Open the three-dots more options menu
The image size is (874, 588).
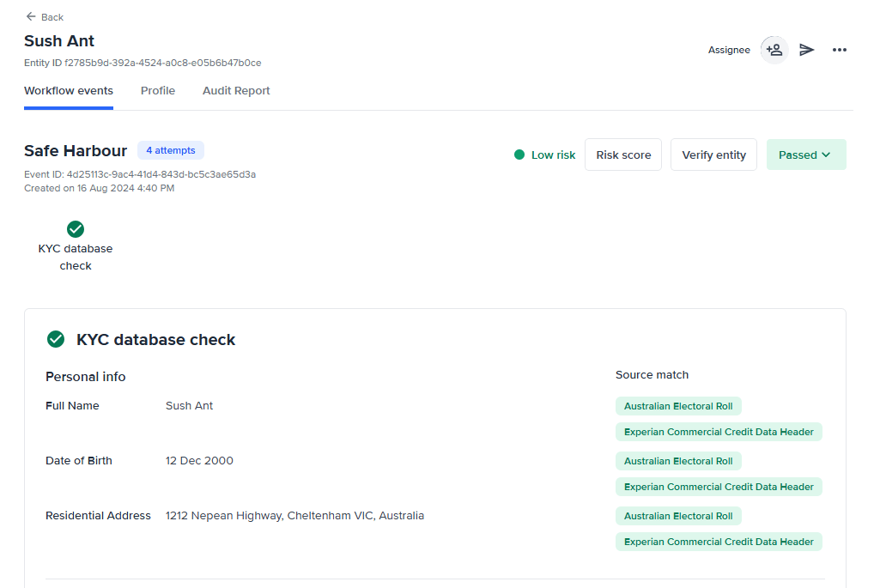840,50
